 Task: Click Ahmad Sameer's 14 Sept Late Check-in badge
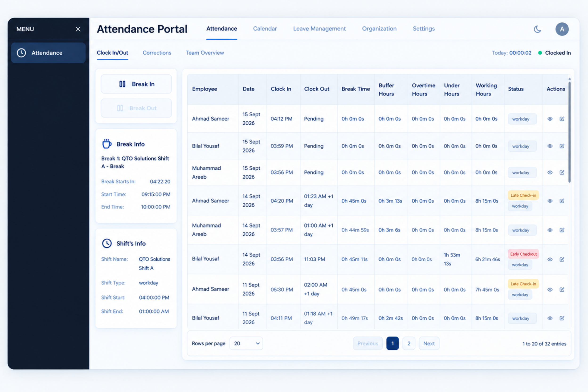[x=523, y=195]
